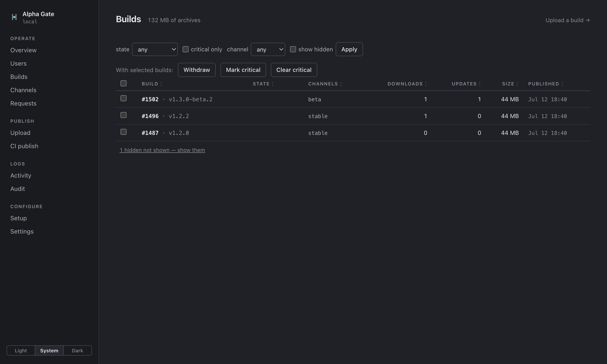View the Activity log
This screenshot has width=607, height=364.
point(21,175)
